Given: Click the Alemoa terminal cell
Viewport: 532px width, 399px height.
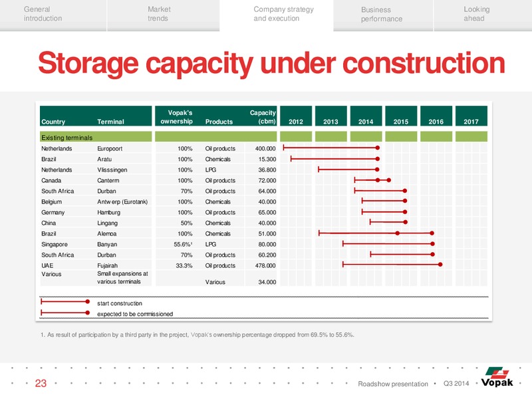Looking at the screenshot, I should click(x=106, y=234).
